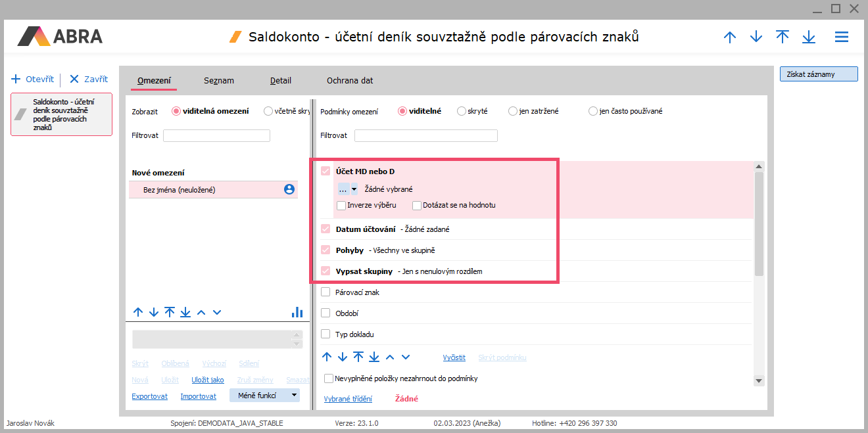Click the conditions list vertical scrollbar thumb

point(759,223)
